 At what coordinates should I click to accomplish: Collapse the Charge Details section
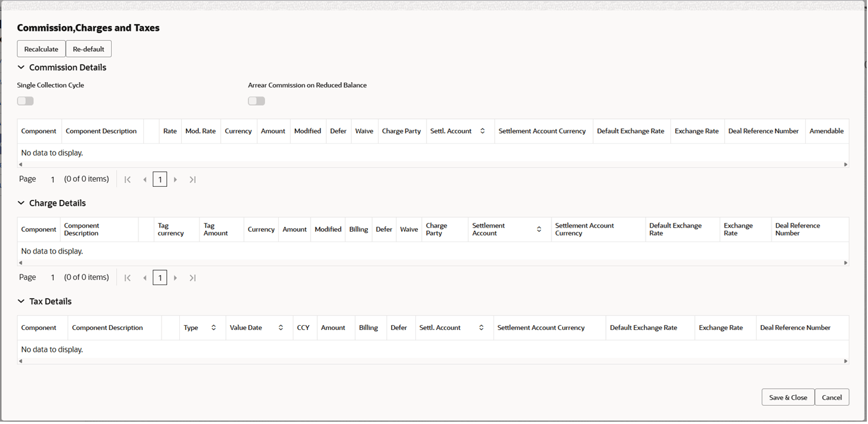click(x=21, y=203)
